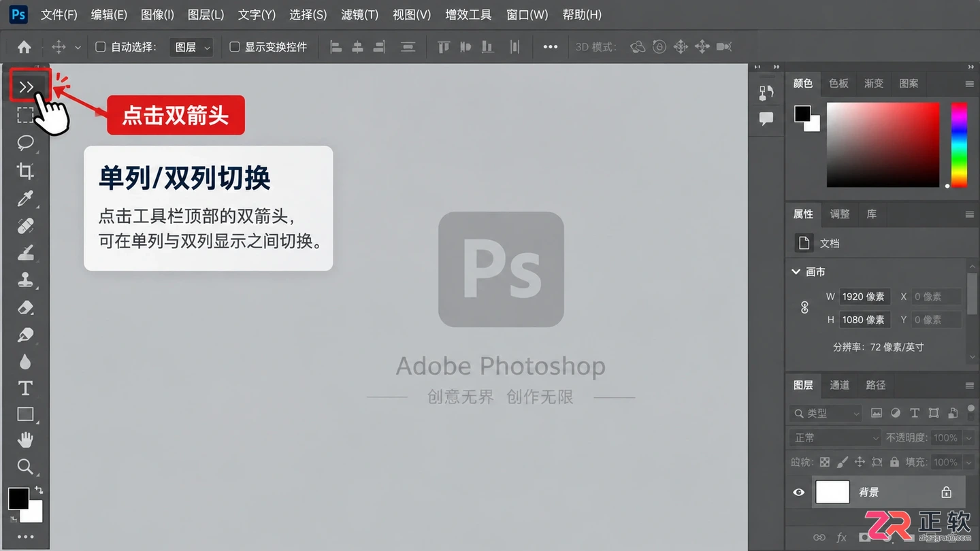Click the 背景 layer thumbnail
This screenshot has width=980, height=551.
click(832, 492)
